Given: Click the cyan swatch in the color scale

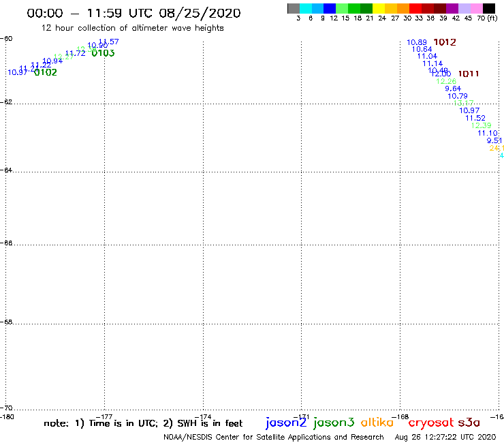Looking at the screenshot, I should pos(306,8).
